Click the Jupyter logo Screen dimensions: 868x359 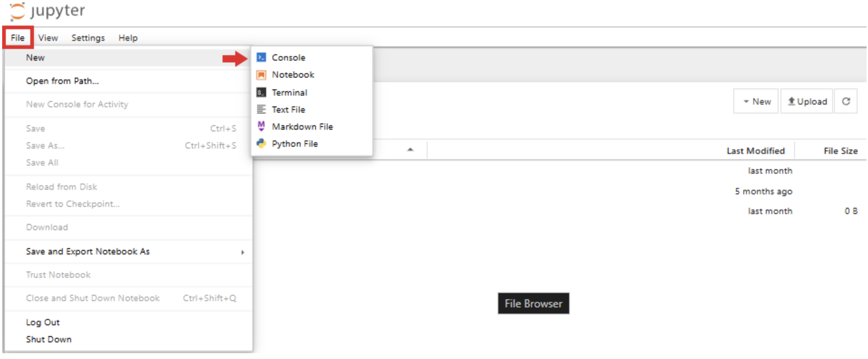47,11
